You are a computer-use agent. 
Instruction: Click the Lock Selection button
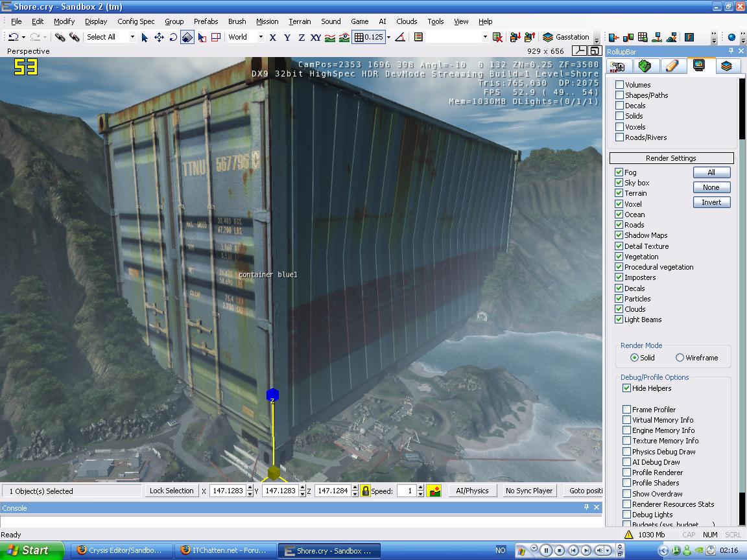pyautogui.click(x=171, y=491)
